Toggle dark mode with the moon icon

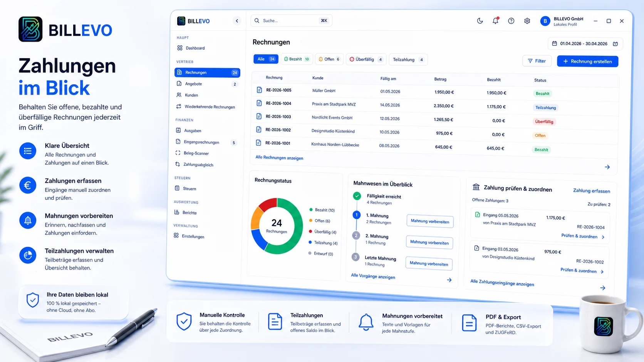[x=480, y=21]
